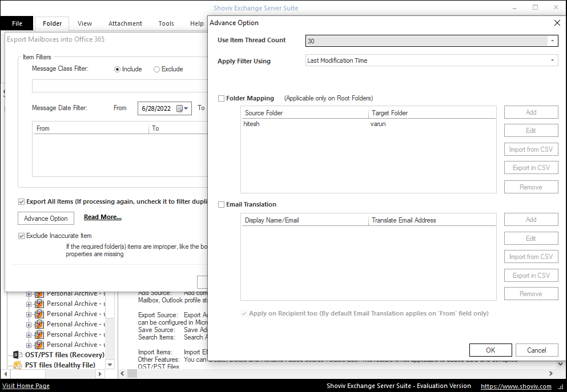Click tree panel horizontal scroll right arrow
Image resolution: width=567 pixels, height=392 pixels.
[100, 374]
